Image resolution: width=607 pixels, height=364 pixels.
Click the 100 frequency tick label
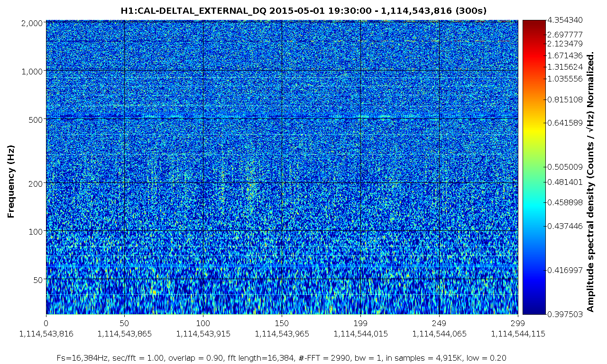(37, 231)
